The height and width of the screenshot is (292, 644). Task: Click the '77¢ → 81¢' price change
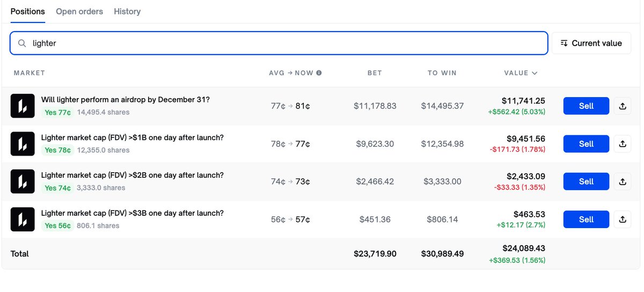click(x=290, y=106)
